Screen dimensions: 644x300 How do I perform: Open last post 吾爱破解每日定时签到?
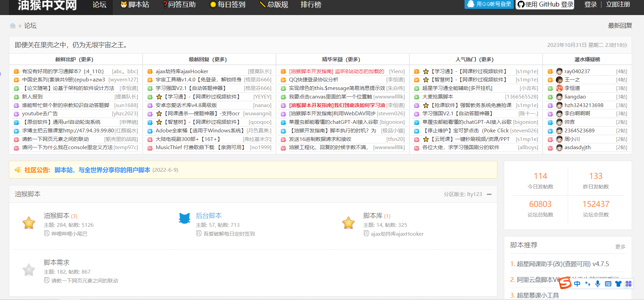(229, 234)
